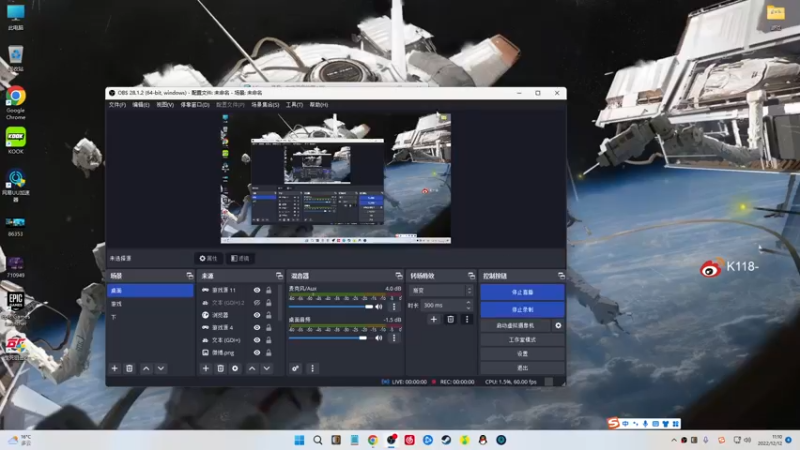Move the source up with the up arrow
The height and width of the screenshot is (450, 800).
(x=252, y=368)
